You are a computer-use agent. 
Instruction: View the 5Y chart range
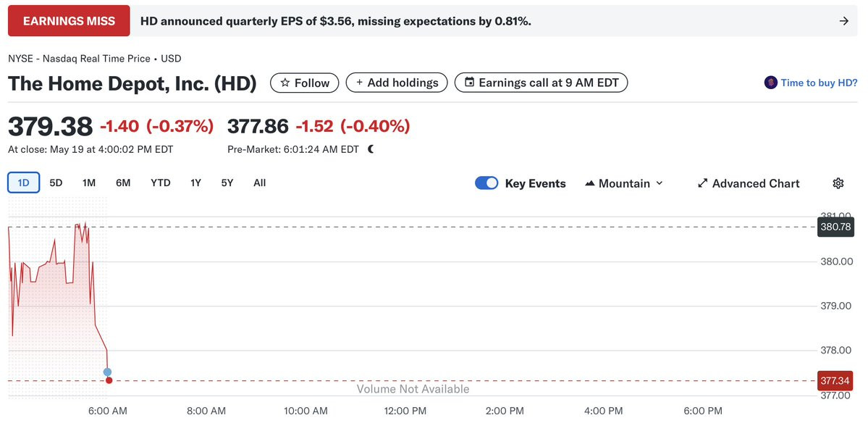(x=227, y=183)
